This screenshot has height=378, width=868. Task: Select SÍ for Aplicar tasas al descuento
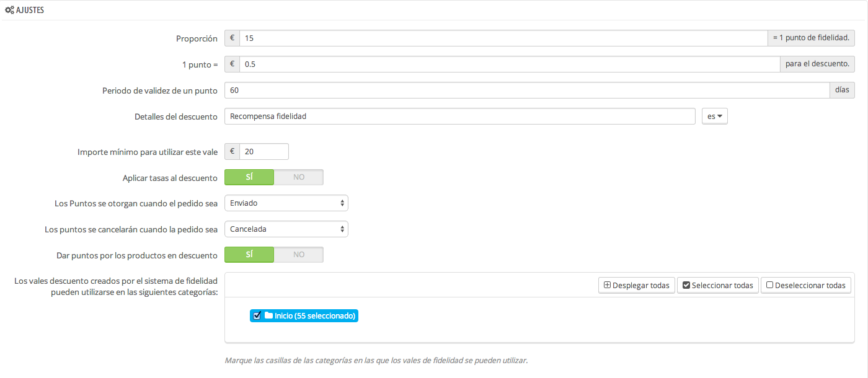(x=249, y=177)
